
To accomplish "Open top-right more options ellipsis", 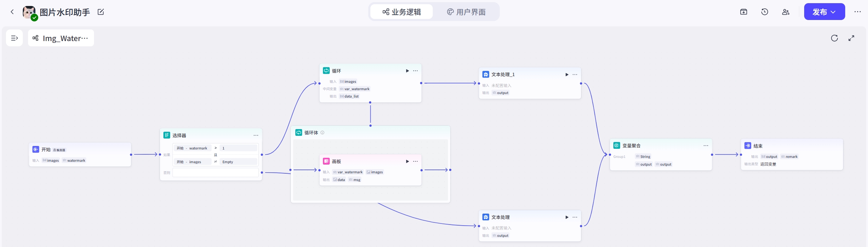I will click(857, 12).
